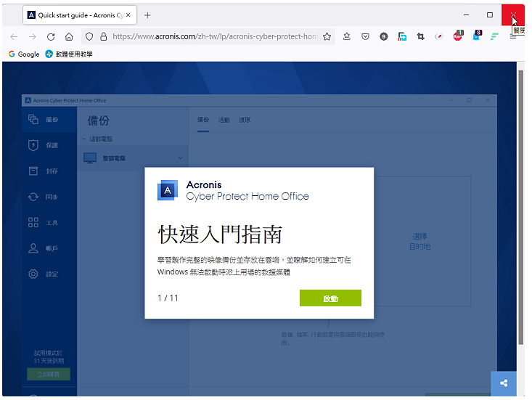Go back with the browser back arrow
Image resolution: width=532 pixels, height=400 pixels.
[14, 36]
